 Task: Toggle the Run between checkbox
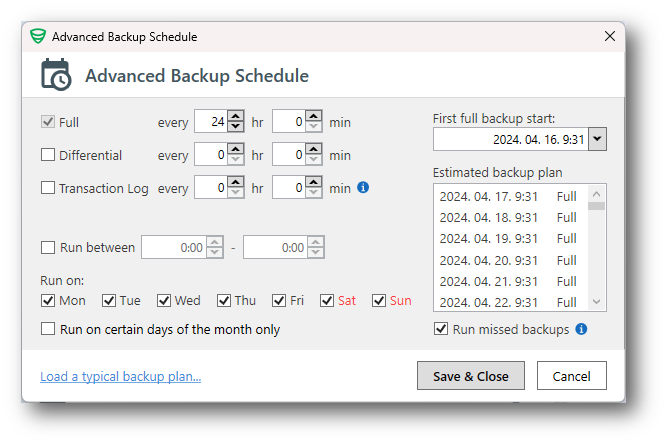pos(48,248)
